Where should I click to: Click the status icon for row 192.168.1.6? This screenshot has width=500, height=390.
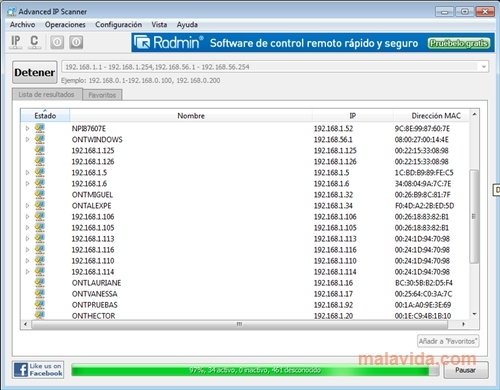pyautogui.click(x=40, y=183)
